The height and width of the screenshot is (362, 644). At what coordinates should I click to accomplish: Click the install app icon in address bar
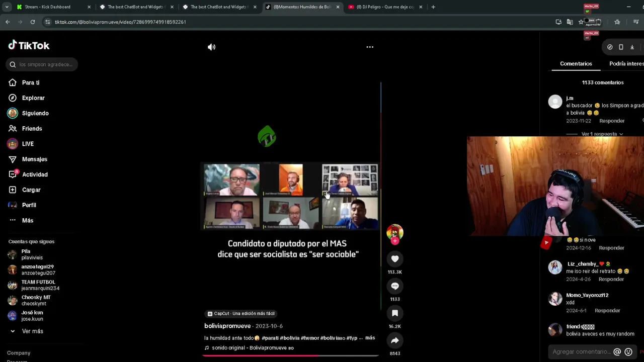[558, 22]
